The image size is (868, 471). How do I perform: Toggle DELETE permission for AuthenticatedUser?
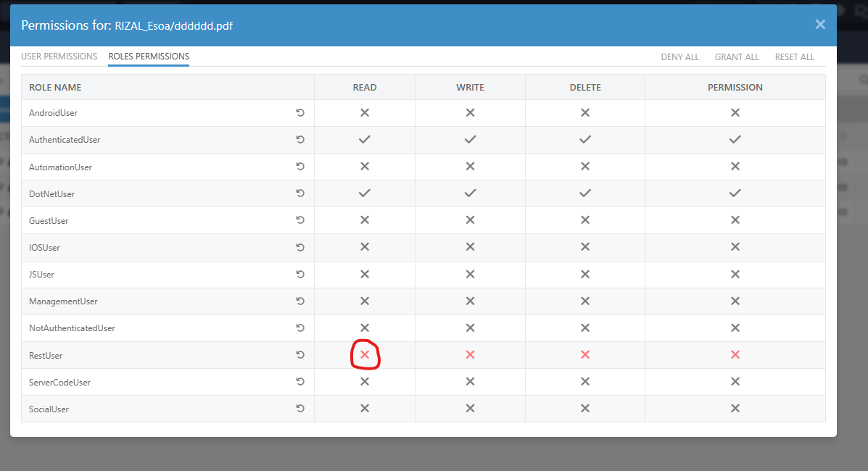tap(585, 139)
